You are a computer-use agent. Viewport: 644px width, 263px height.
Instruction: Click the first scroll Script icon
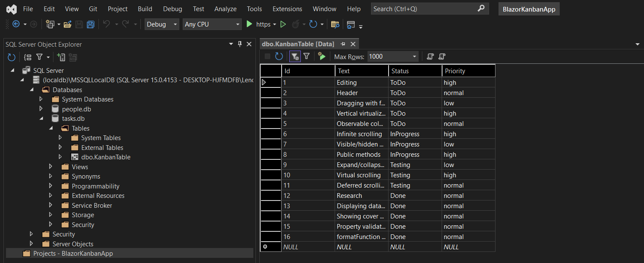pos(430,56)
